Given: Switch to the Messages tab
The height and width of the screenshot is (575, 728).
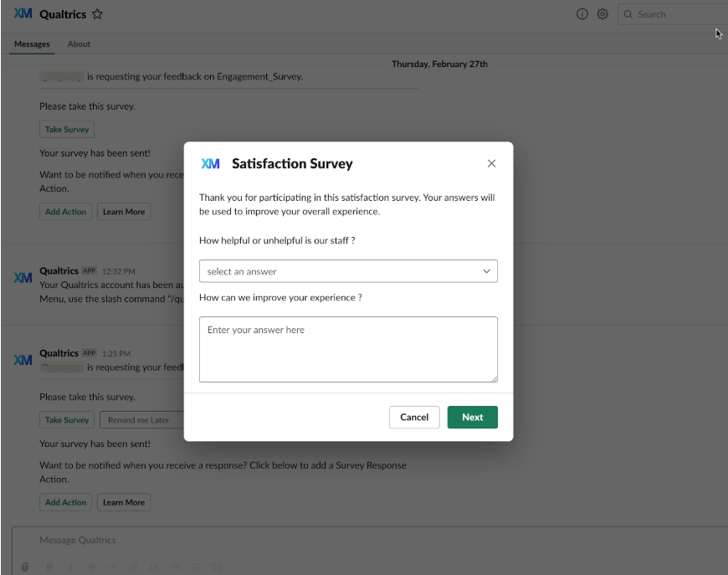Looking at the screenshot, I should click(x=32, y=44).
